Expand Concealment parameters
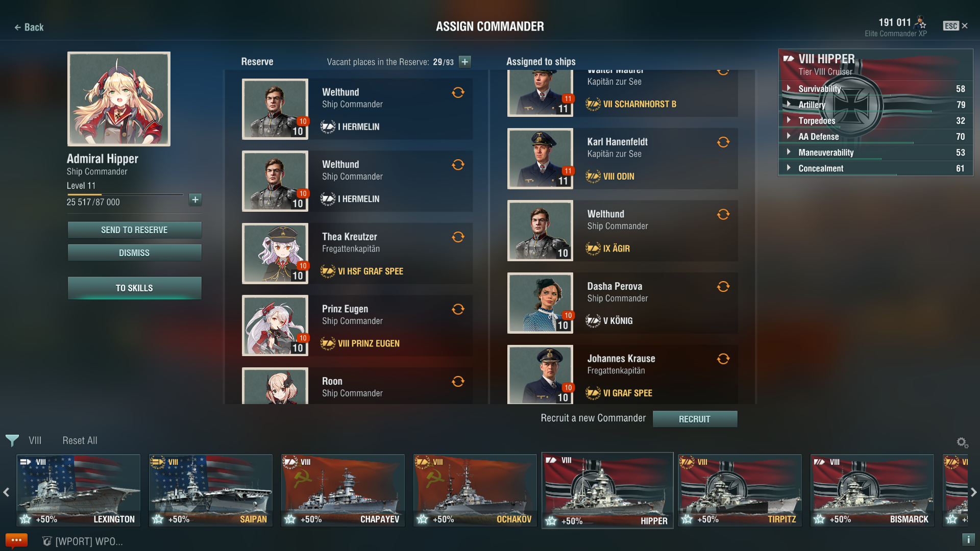The height and width of the screenshot is (551, 980). tap(876, 168)
